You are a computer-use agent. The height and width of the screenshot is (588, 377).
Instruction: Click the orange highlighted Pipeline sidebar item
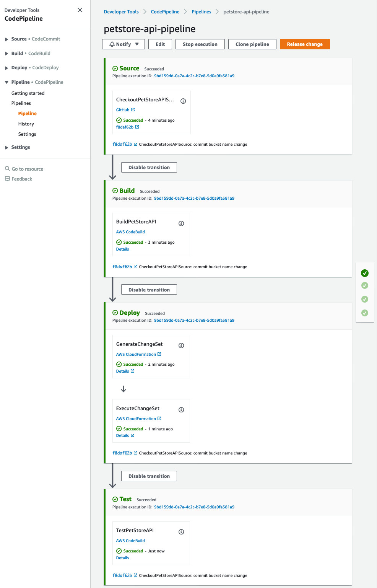pos(27,113)
